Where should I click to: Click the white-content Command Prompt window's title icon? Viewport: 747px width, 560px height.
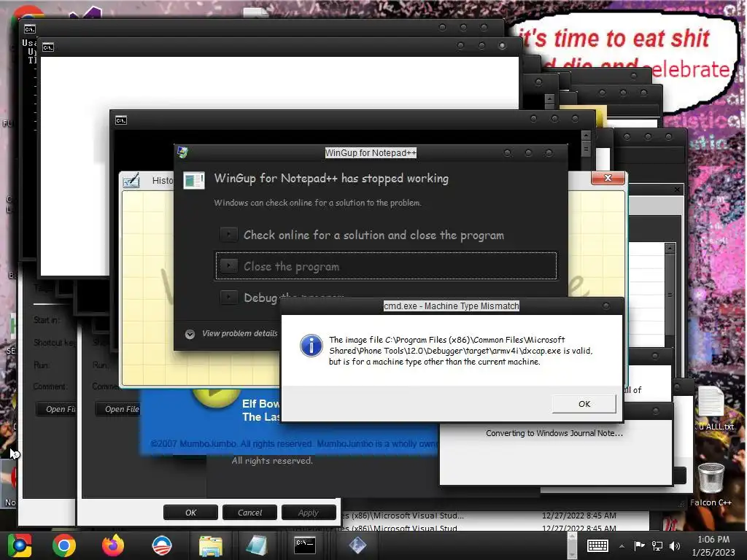(48, 47)
